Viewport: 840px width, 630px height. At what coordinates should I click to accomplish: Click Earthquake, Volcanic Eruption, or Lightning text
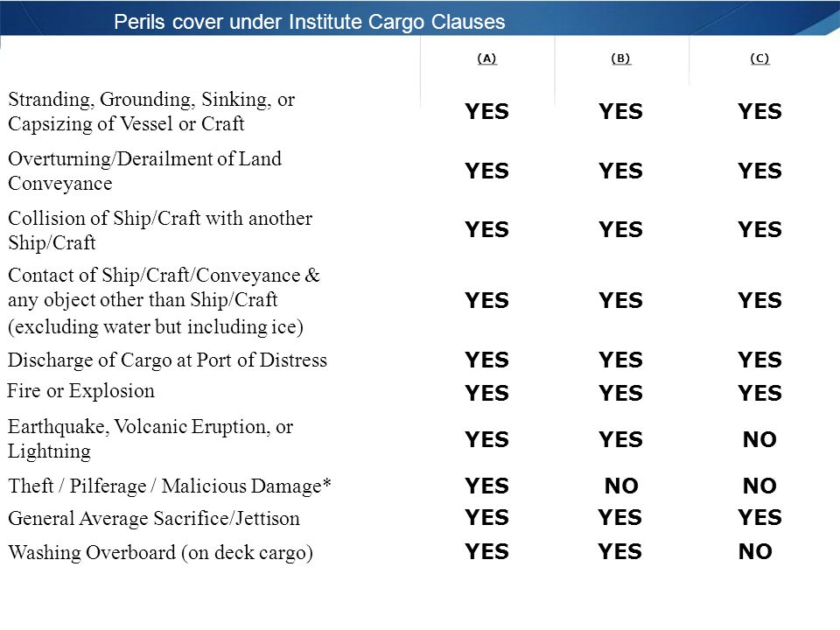click(x=150, y=438)
